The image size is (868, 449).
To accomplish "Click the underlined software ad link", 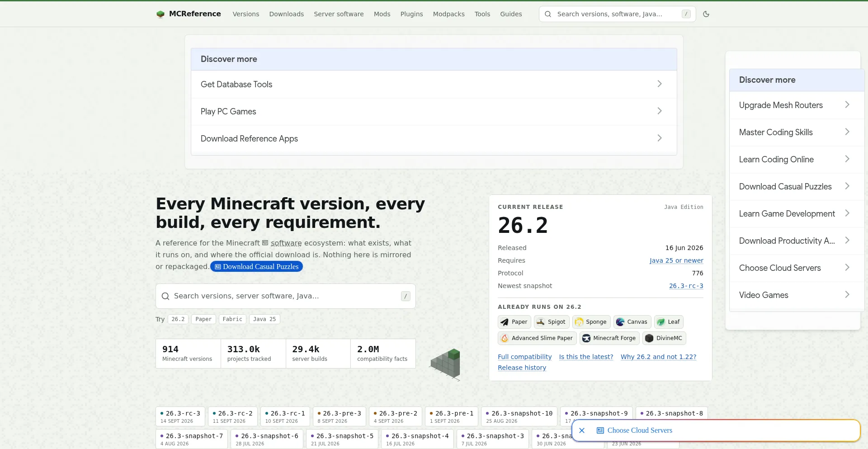I will (x=286, y=243).
